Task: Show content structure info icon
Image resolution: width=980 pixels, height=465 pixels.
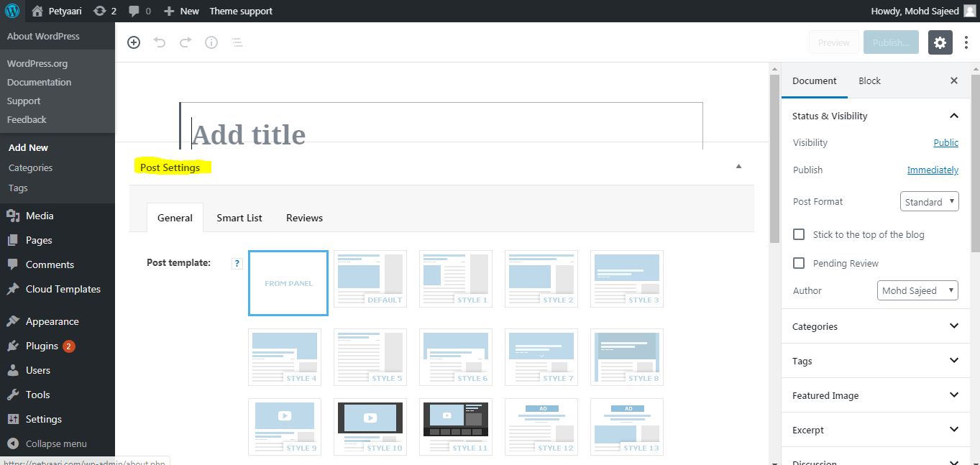Action: coord(211,42)
